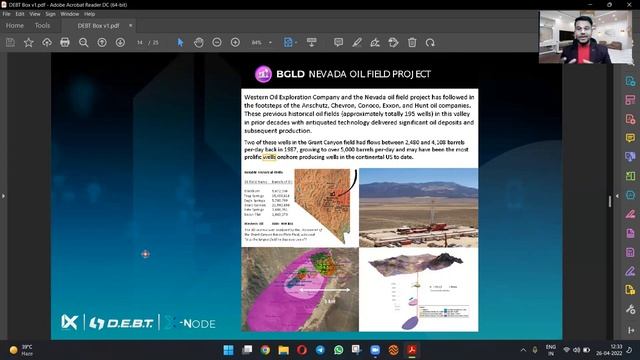Screen dimensions: 640x360
Task: Open the Edit menu
Action: 20,14
